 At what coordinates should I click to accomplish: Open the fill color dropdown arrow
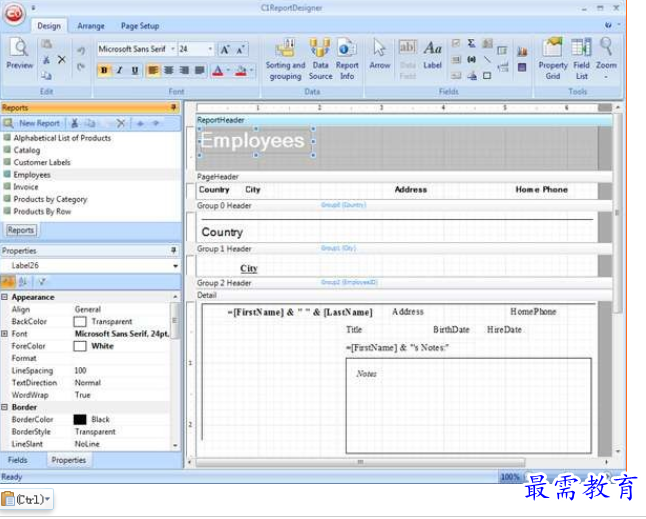click(x=251, y=71)
